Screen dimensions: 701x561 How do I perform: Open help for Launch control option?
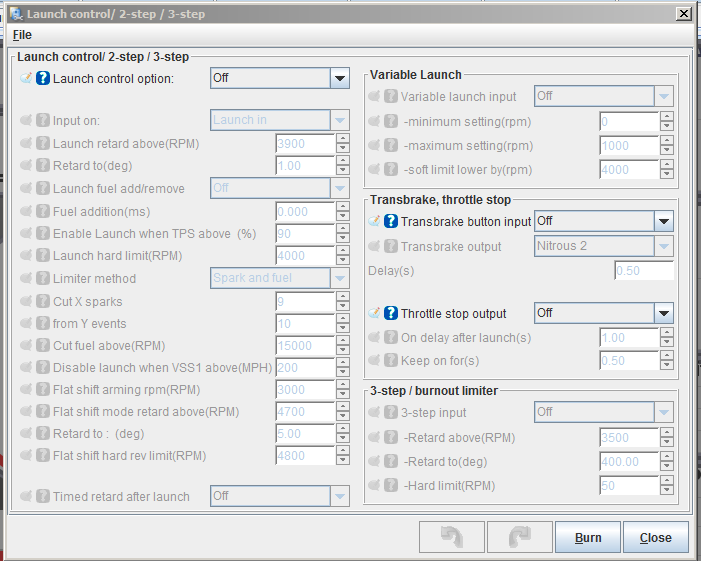[43, 78]
